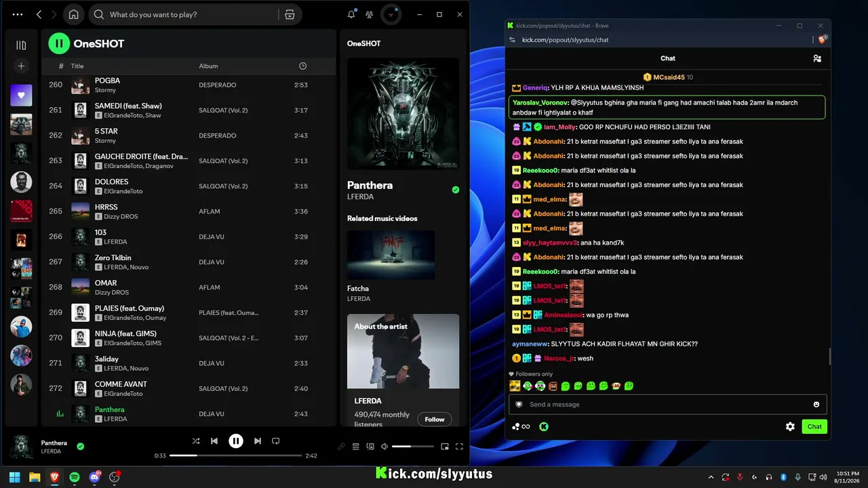Image resolution: width=868 pixels, height=488 pixels.
Task: Open Spotify profile avatar menu
Action: click(391, 14)
